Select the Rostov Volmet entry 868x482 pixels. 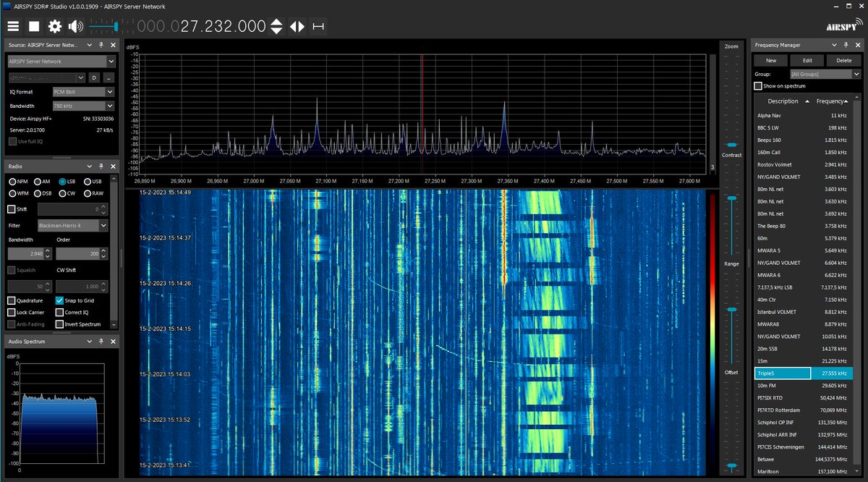(804, 164)
